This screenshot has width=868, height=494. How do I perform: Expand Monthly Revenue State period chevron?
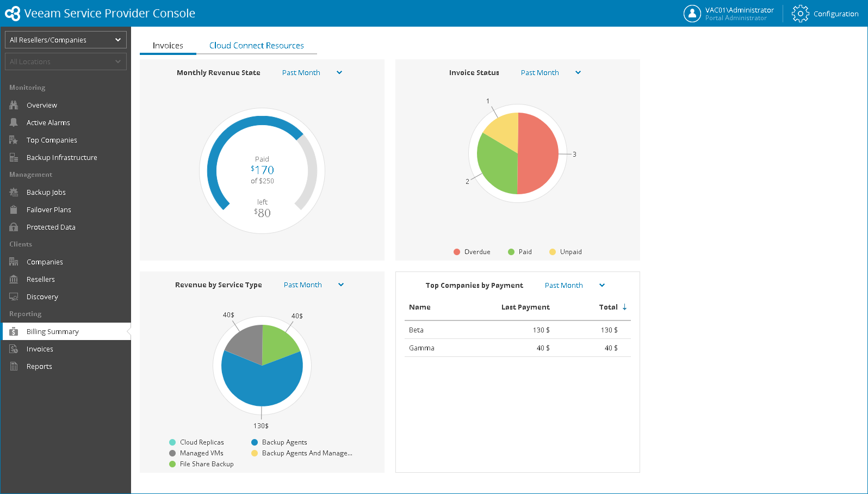339,72
